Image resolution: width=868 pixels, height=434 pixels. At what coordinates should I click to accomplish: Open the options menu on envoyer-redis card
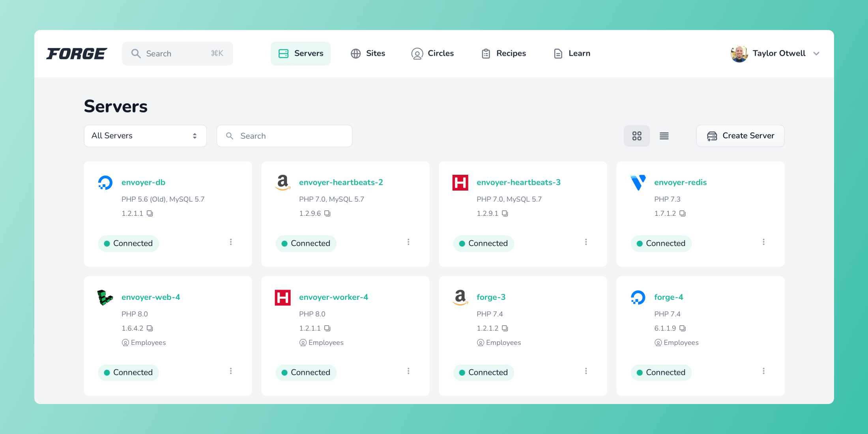[764, 242]
